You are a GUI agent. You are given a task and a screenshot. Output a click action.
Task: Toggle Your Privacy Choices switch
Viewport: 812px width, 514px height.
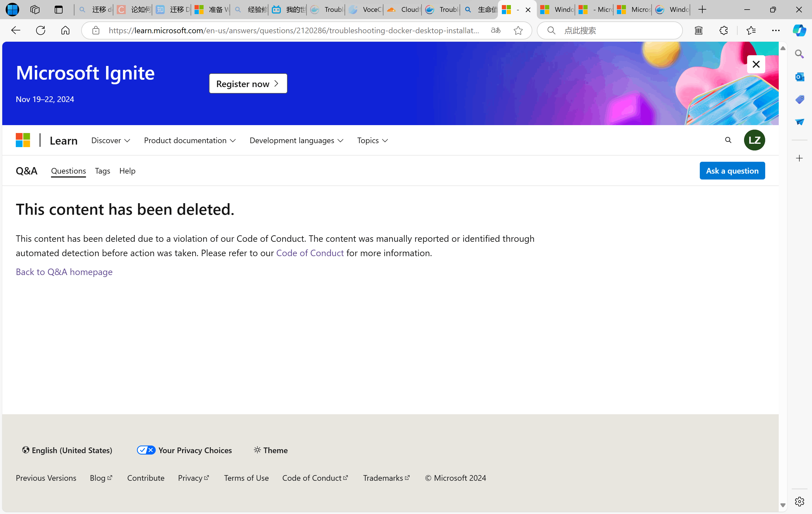[x=146, y=450]
